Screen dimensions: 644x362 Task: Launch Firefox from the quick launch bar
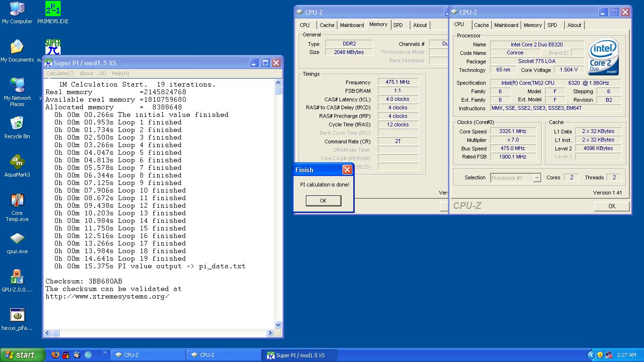(x=55, y=354)
